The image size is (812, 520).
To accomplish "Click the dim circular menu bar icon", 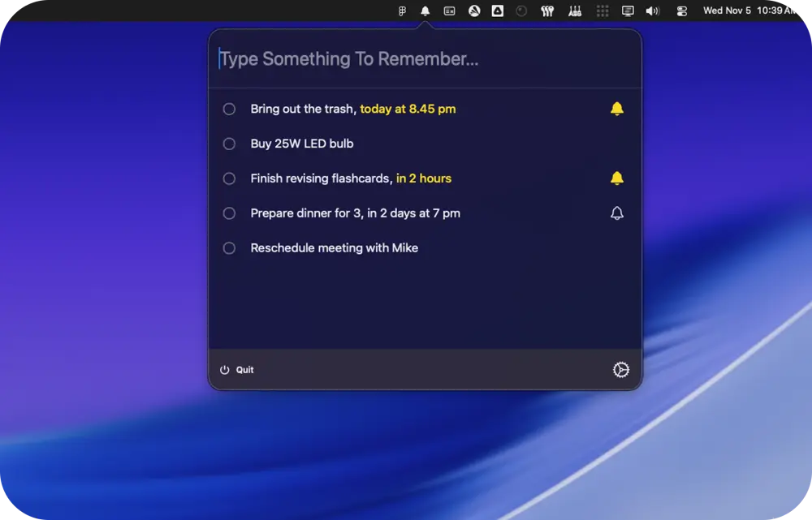I will [x=521, y=11].
